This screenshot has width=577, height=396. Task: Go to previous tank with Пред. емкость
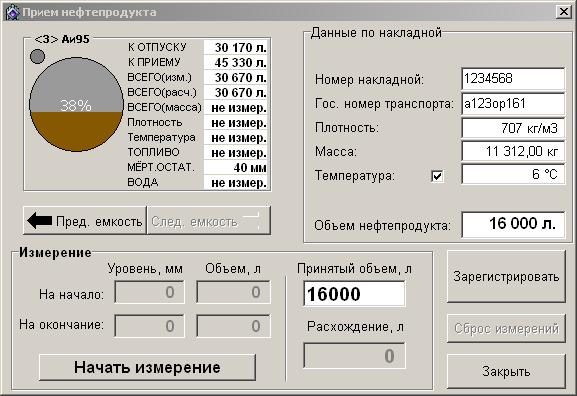(85, 221)
